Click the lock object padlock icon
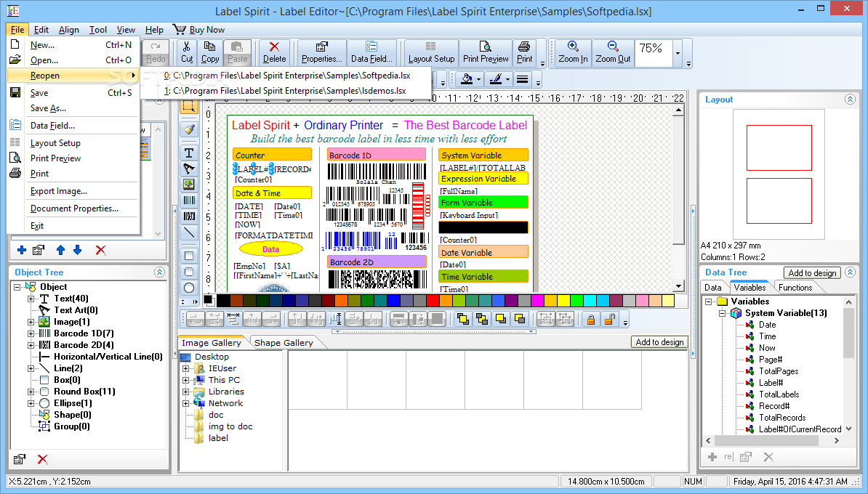Viewport: 868px width, 494px height. (590, 319)
